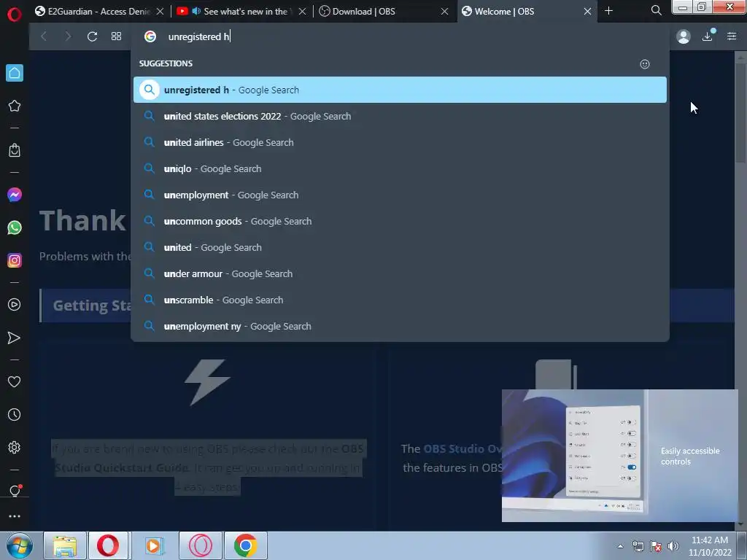This screenshot has height=560, width=747.
Task: Open a new tab with the plus button
Action: click(608, 11)
